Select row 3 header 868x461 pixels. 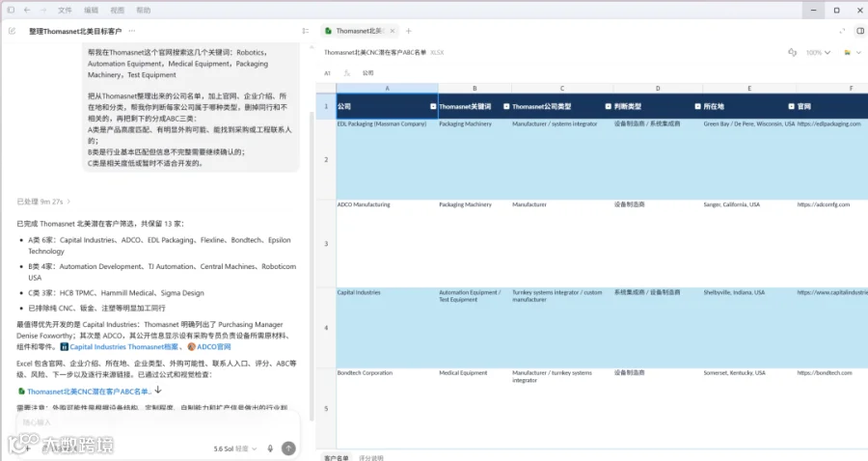[326, 243]
